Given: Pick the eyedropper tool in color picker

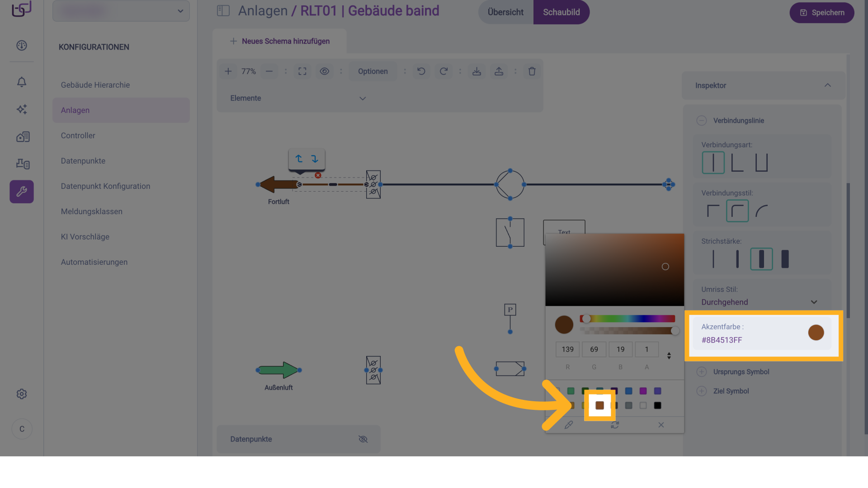Looking at the screenshot, I should tap(569, 425).
